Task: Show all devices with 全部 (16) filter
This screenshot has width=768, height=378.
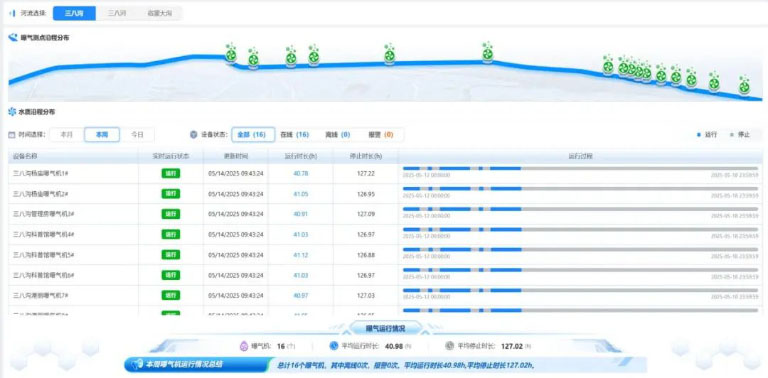Action: click(253, 135)
